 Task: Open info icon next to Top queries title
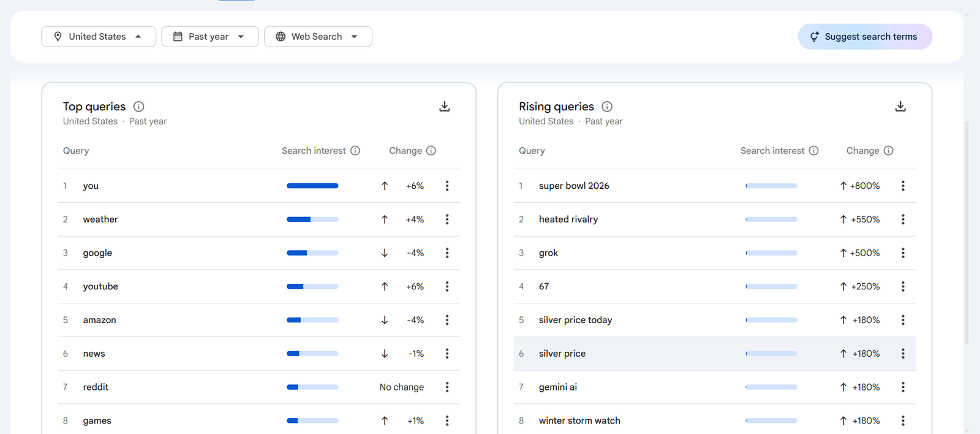click(139, 107)
